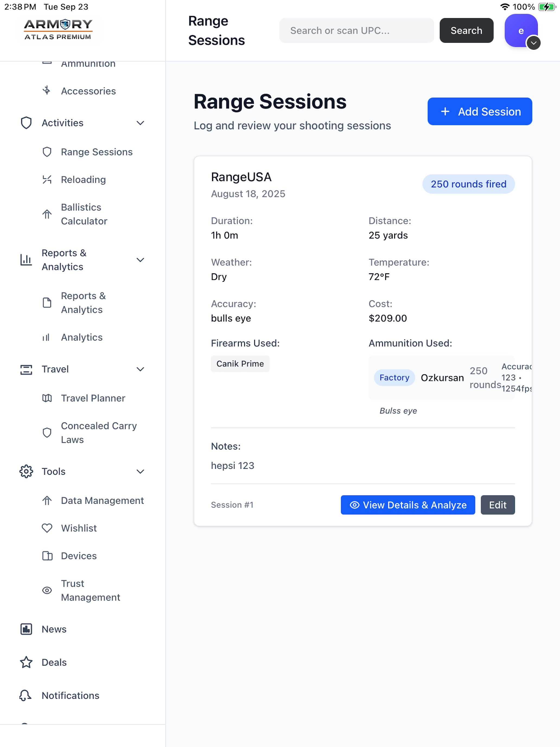Click the August 18, 2025 date
This screenshot has width=560, height=747.
click(x=248, y=194)
